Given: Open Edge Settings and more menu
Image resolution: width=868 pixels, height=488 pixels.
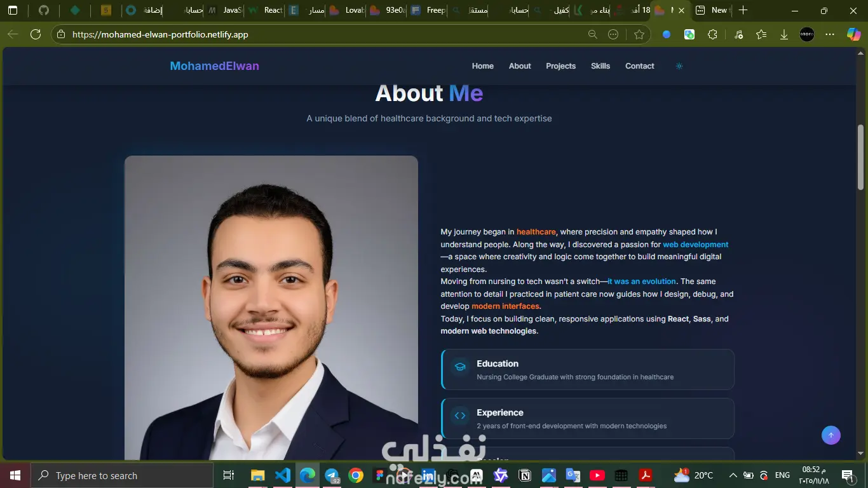Looking at the screenshot, I should [830, 34].
